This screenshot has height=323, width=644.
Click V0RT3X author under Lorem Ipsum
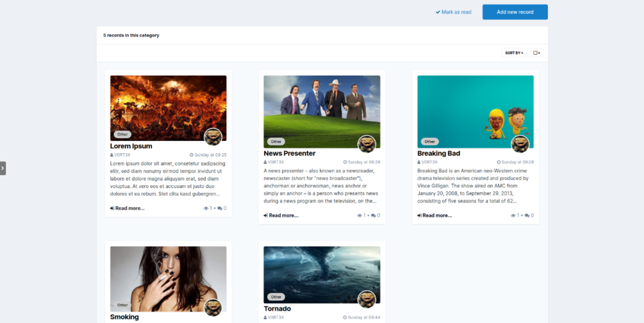click(x=122, y=155)
